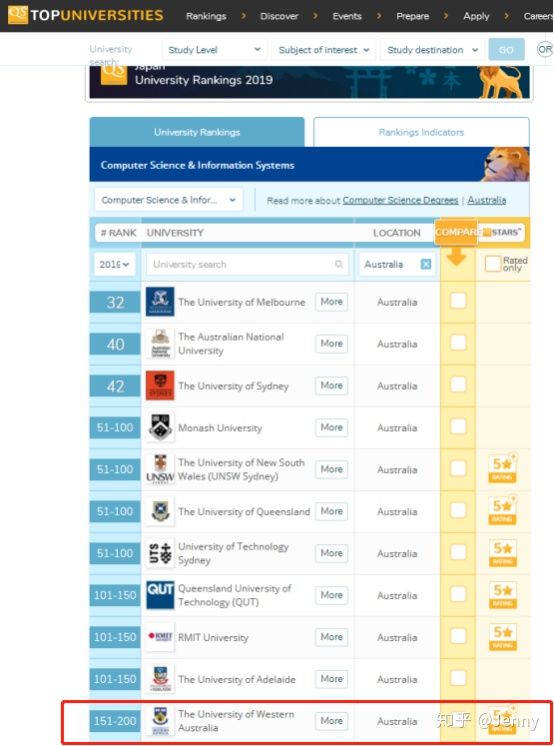The width and height of the screenshot is (554, 746).
Task: Open the Computer Science Degrees link
Action: pos(400,200)
